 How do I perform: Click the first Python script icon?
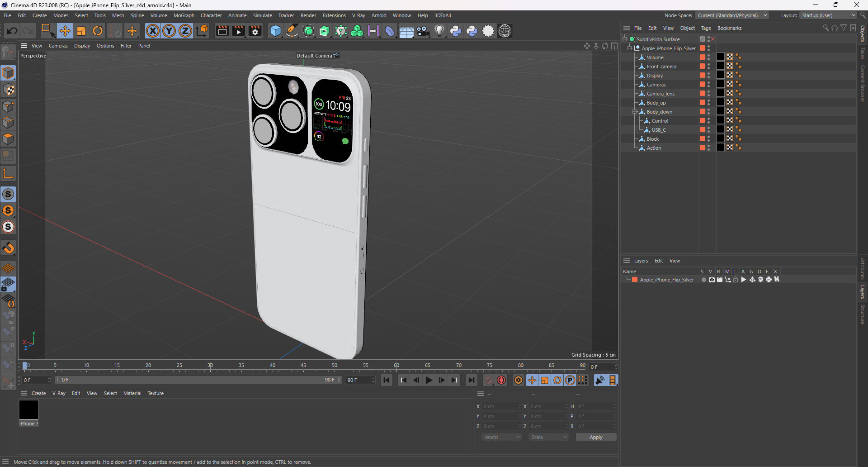[x=456, y=31]
